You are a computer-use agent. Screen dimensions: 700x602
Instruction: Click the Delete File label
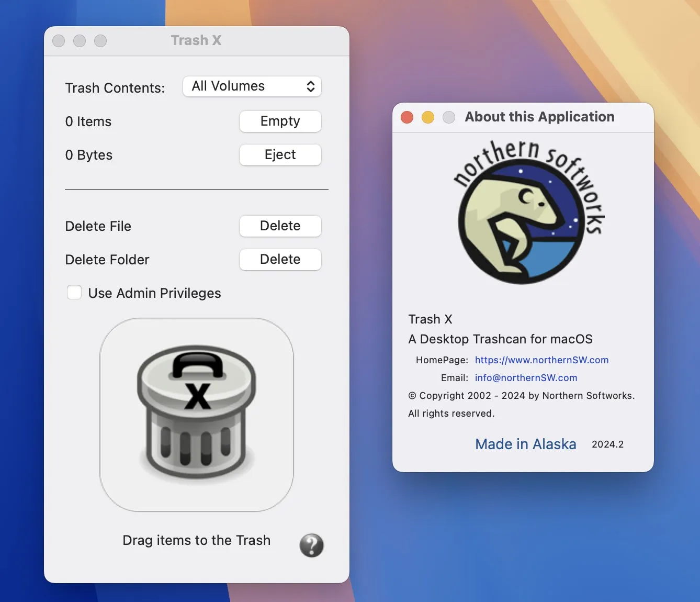click(98, 226)
